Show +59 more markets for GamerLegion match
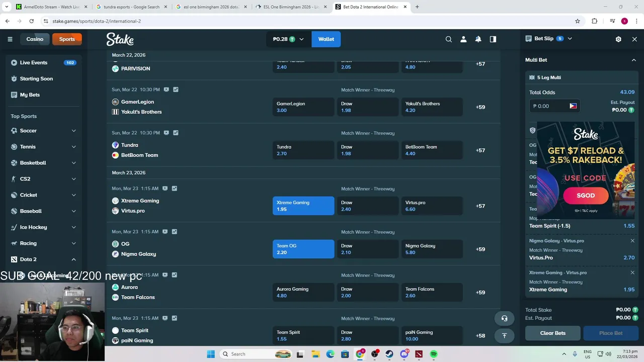This screenshot has height=362, width=644. (480, 107)
